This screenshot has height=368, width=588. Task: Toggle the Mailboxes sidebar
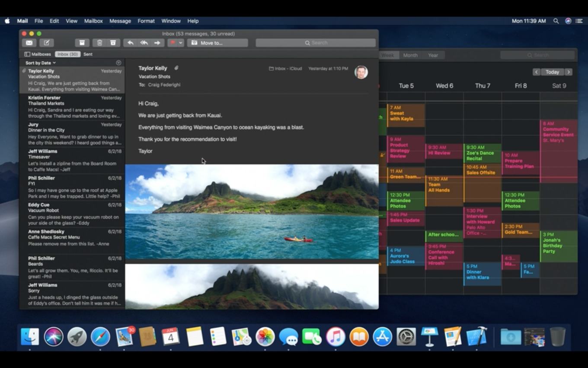click(x=38, y=54)
